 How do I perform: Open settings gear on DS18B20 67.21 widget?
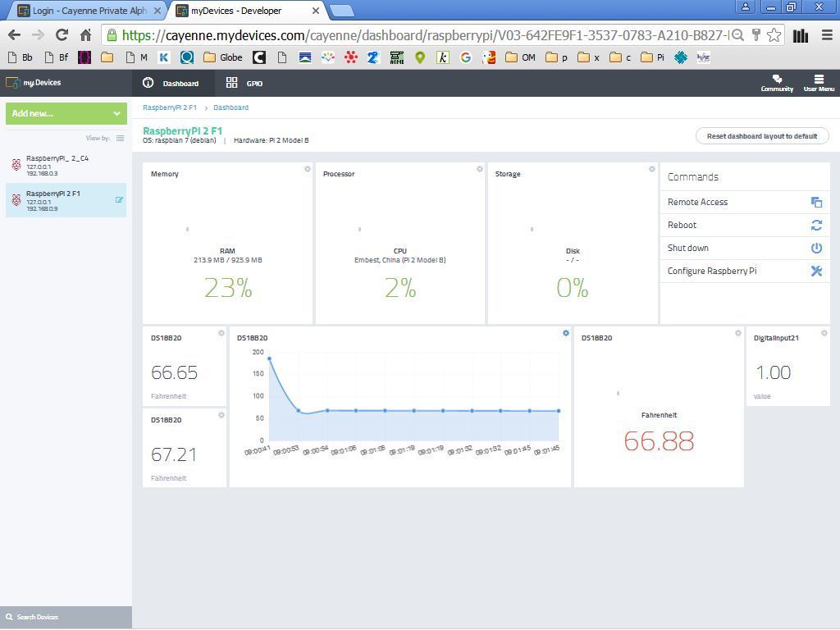pos(221,415)
